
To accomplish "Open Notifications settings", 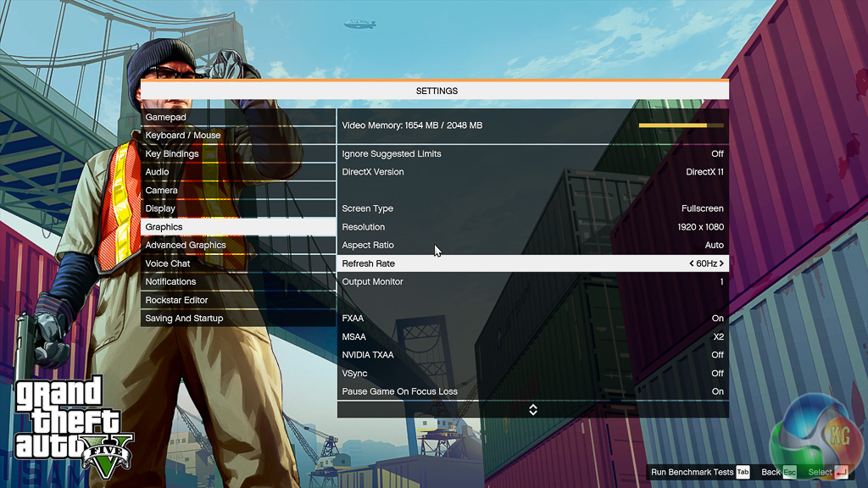I will click(x=238, y=281).
